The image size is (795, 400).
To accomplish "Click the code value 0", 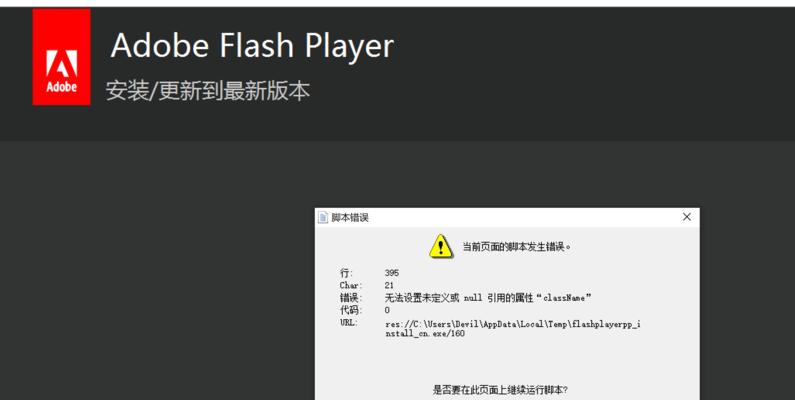I will pos(387,310).
